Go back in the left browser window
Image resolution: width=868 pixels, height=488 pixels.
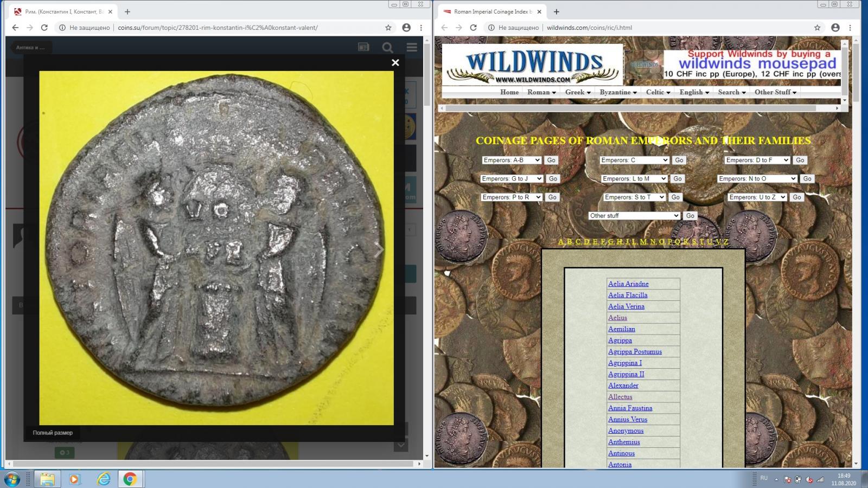[x=15, y=28]
